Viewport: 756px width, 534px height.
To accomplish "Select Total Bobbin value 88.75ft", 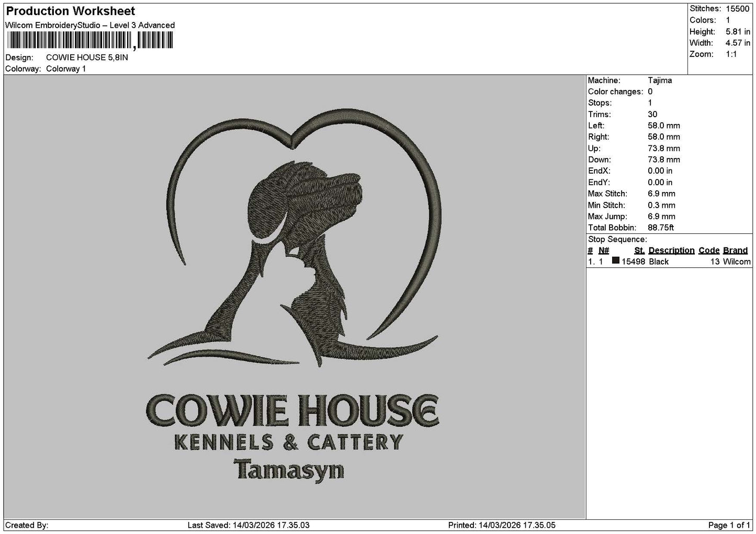I will click(661, 228).
